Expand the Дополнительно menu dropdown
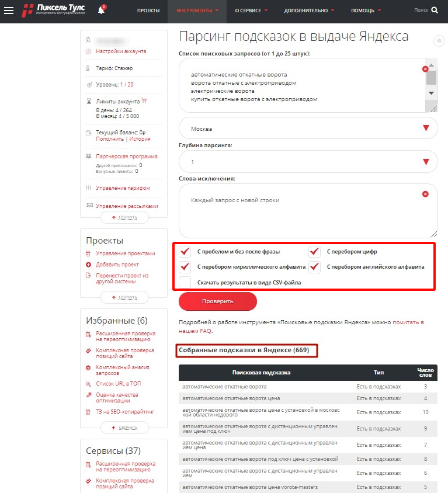Screen dimensions: 448x493 [x=309, y=11]
